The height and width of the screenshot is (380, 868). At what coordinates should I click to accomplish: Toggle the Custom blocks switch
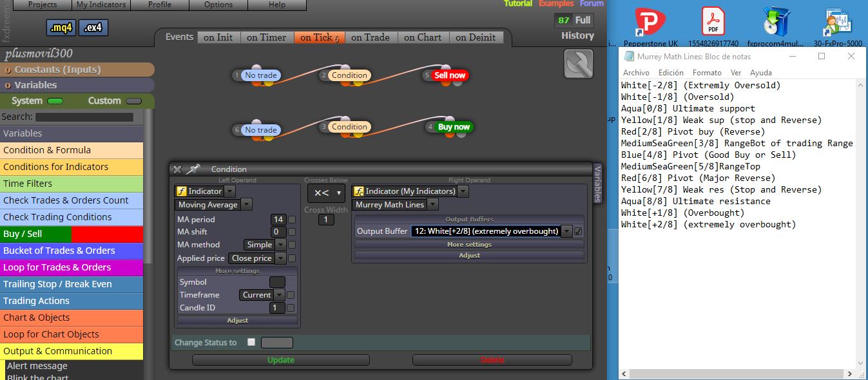134,101
